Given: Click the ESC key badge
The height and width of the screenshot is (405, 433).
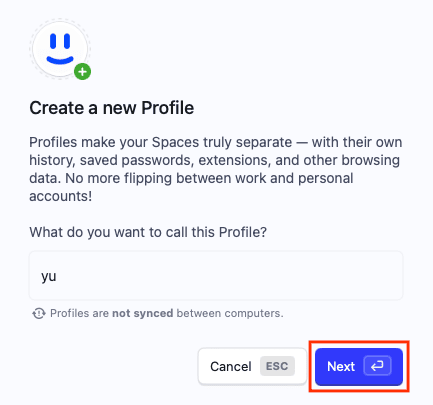Looking at the screenshot, I should tap(277, 366).
